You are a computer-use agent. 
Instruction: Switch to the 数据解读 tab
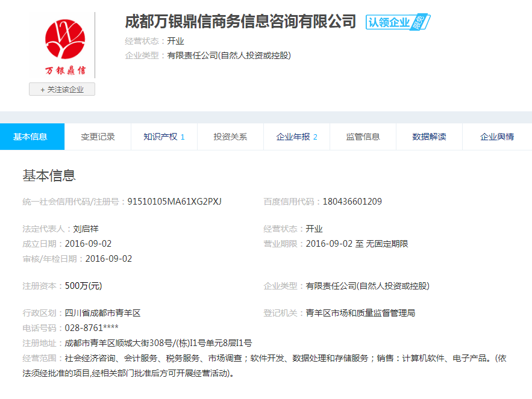pos(429,137)
